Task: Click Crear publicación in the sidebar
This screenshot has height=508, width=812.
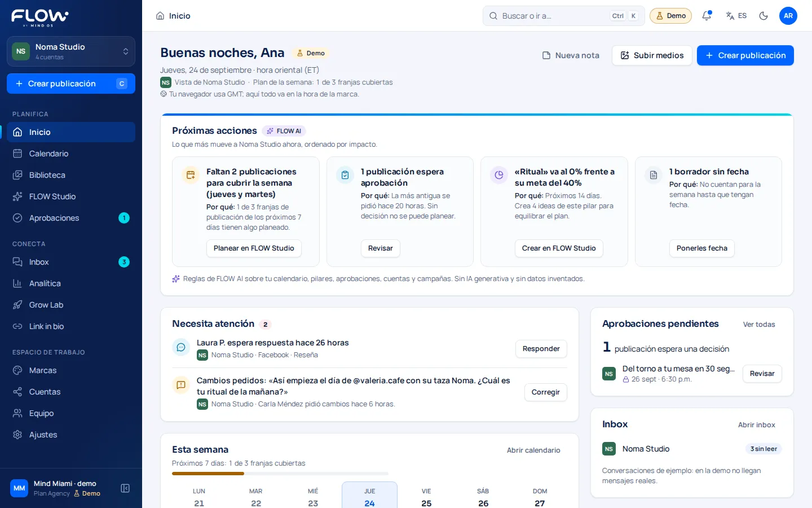Action: 71,84
